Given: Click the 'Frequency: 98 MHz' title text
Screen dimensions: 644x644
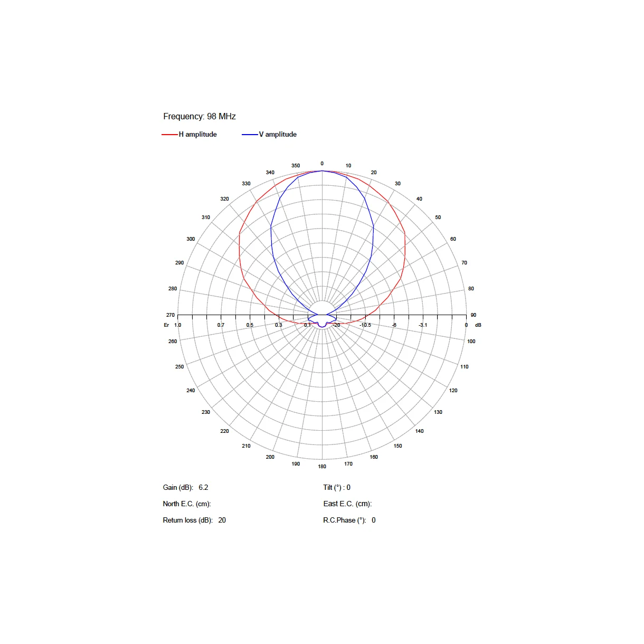Looking at the screenshot, I should (200, 117).
